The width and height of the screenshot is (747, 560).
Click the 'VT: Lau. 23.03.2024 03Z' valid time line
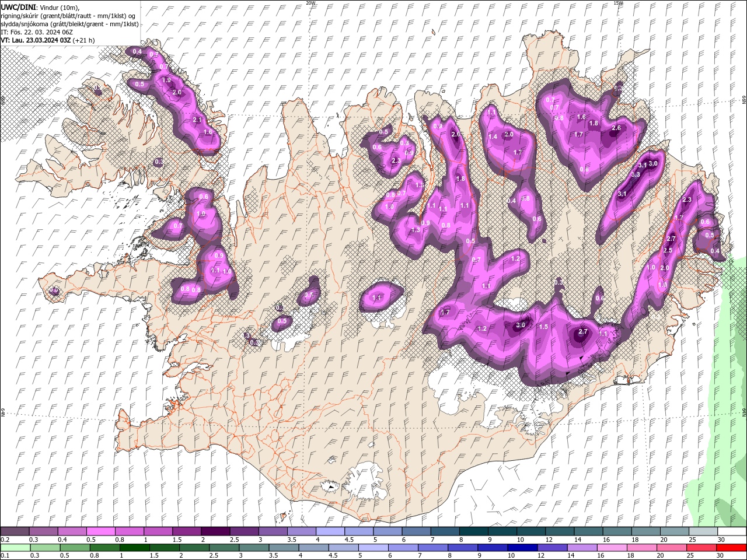[36, 40]
